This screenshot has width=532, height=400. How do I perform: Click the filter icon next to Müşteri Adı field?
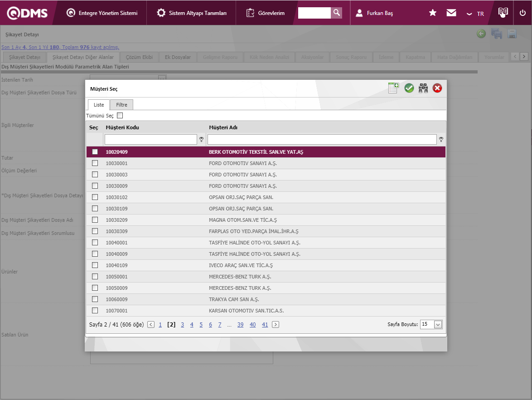[x=441, y=140]
